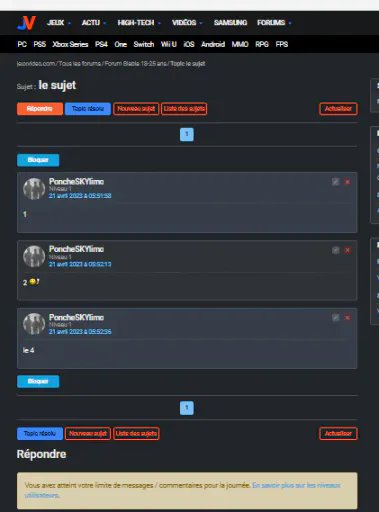
Task: Open the SAMSUNG nav item
Action: click(x=230, y=23)
